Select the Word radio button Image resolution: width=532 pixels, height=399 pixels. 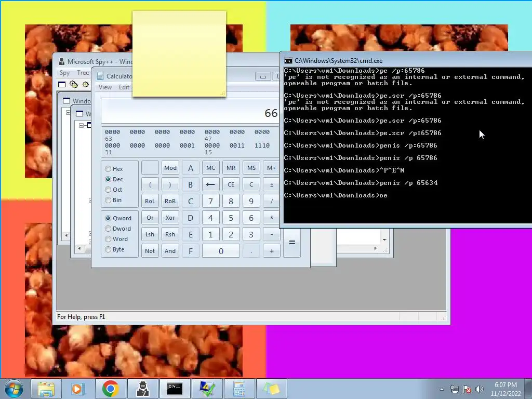point(108,239)
